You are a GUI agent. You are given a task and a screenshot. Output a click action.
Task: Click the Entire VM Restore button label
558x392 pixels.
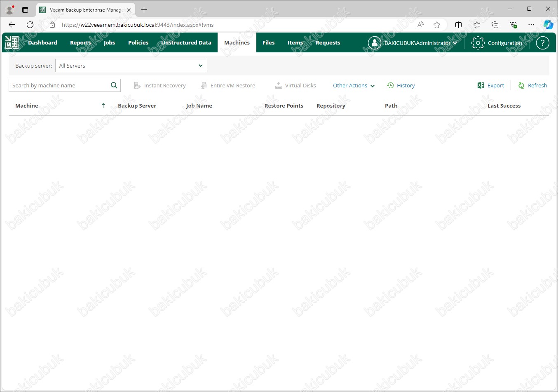pyautogui.click(x=233, y=85)
